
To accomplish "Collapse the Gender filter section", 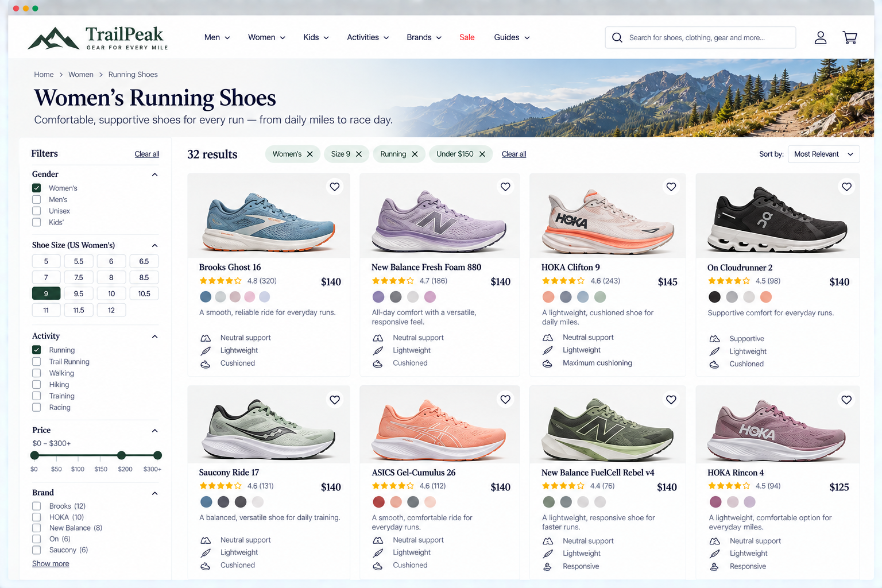I will (x=154, y=175).
